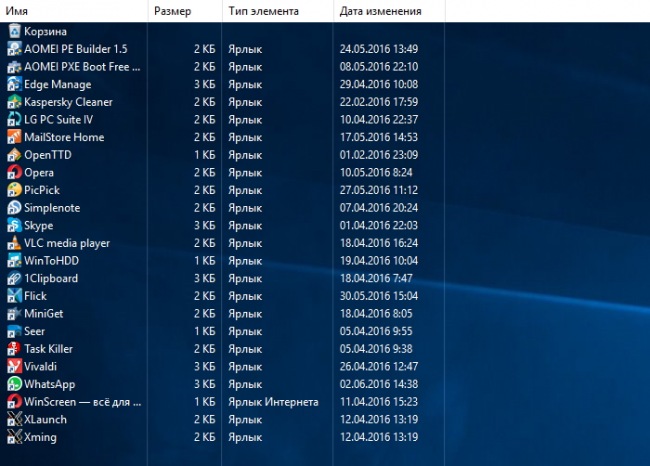Select the Vivaldi name text
Screen dimensions: 650x466
click(40, 366)
